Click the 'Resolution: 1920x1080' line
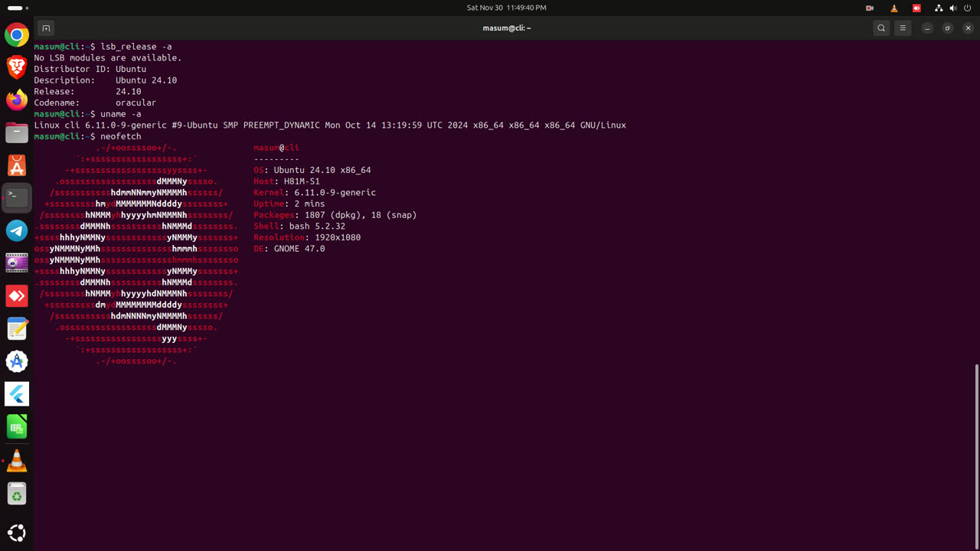Image resolution: width=980 pixels, height=551 pixels. coord(307,237)
